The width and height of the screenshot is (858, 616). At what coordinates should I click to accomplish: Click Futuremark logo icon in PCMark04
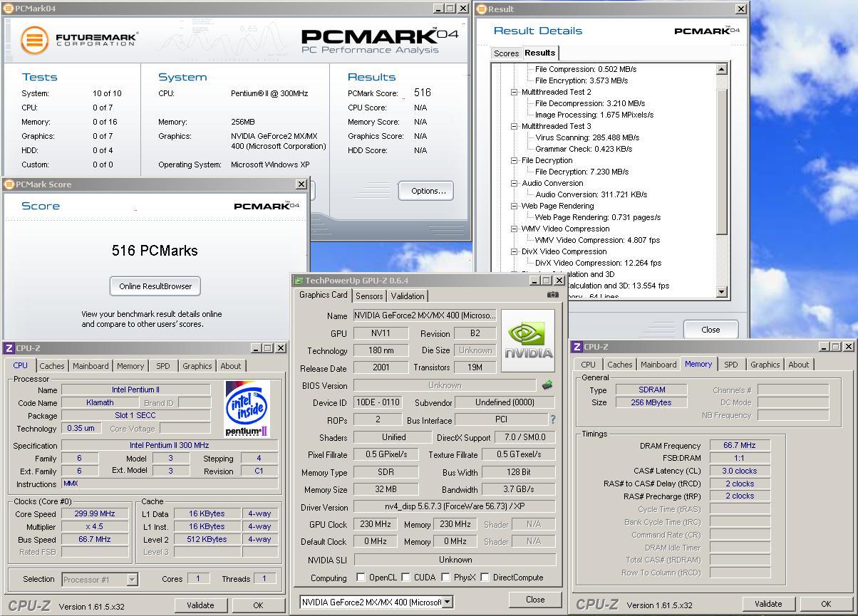coord(33,39)
